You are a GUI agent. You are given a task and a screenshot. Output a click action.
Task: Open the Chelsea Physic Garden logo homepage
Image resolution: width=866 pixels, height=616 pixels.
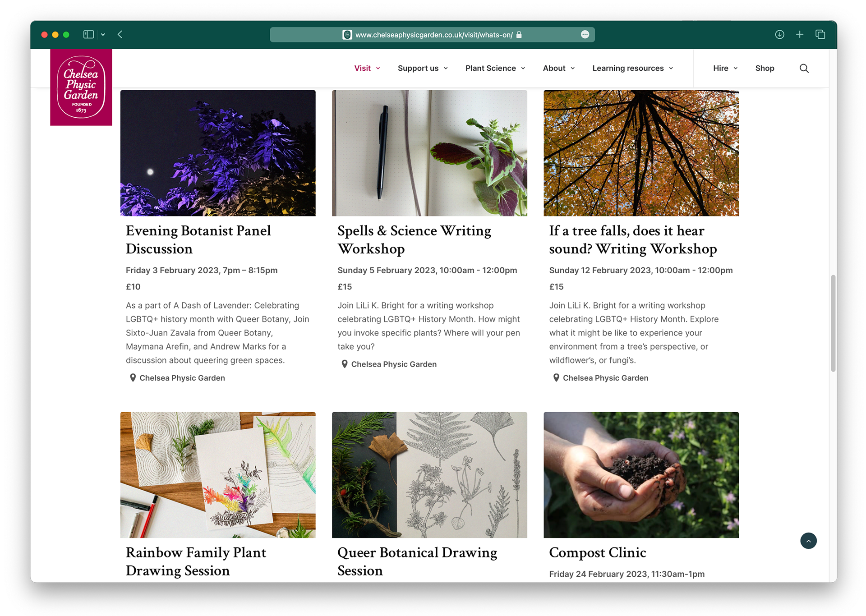(x=81, y=87)
